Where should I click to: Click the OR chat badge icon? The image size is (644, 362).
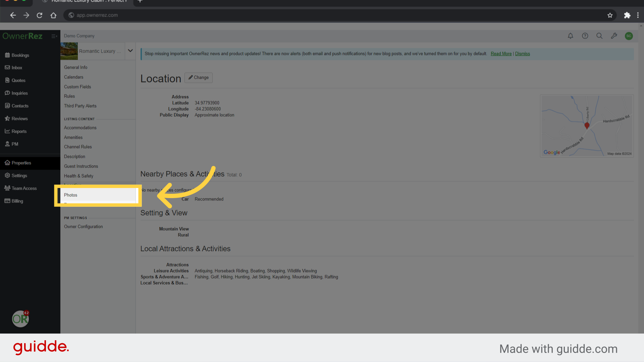[20, 318]
